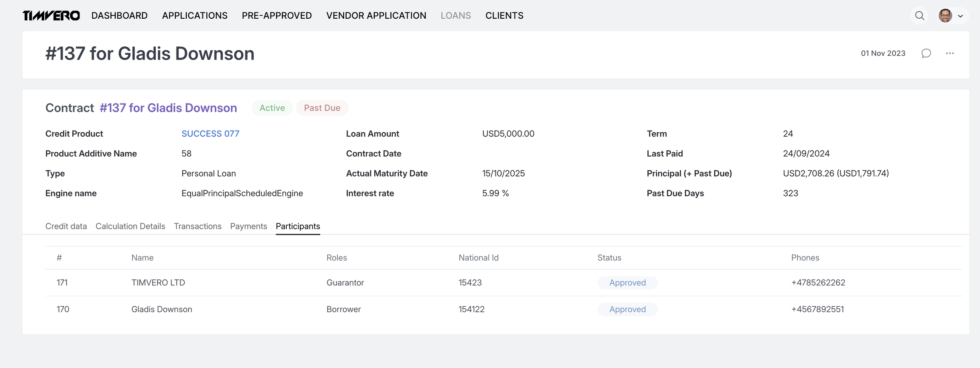This screenshot has height=368, width=980.
Task: Switch to the Transactions tab
Action: [198, 226]
